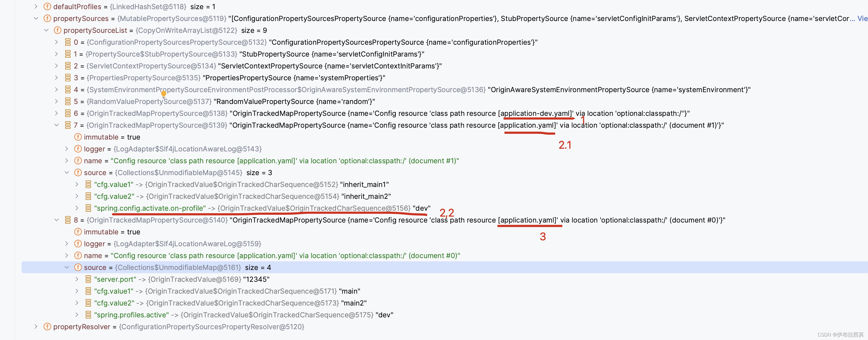The image size is (868, 340).
Task: Click the field icon of propertySourceList
Action: 58,30
